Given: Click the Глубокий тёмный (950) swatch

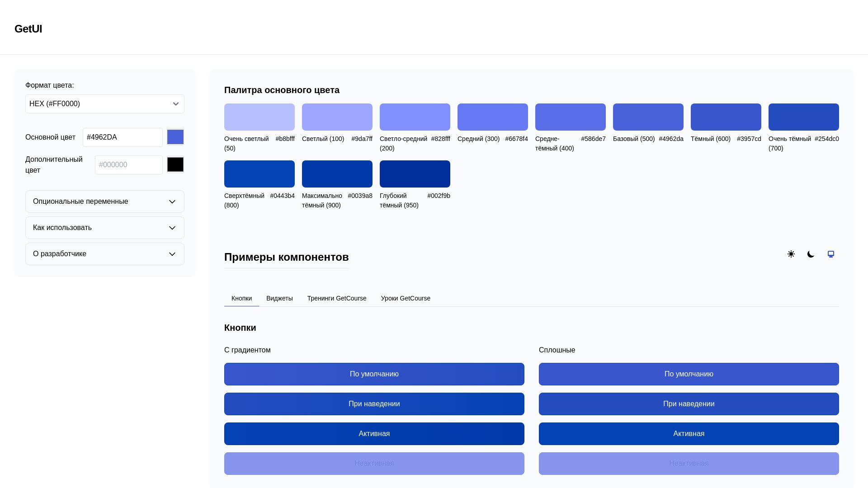Looking at the screenshot, I should [415, 174].
